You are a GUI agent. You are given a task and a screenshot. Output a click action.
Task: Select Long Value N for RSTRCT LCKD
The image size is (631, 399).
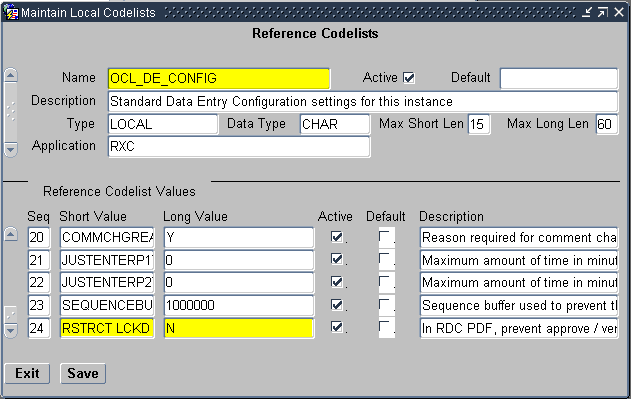[239, 328]
